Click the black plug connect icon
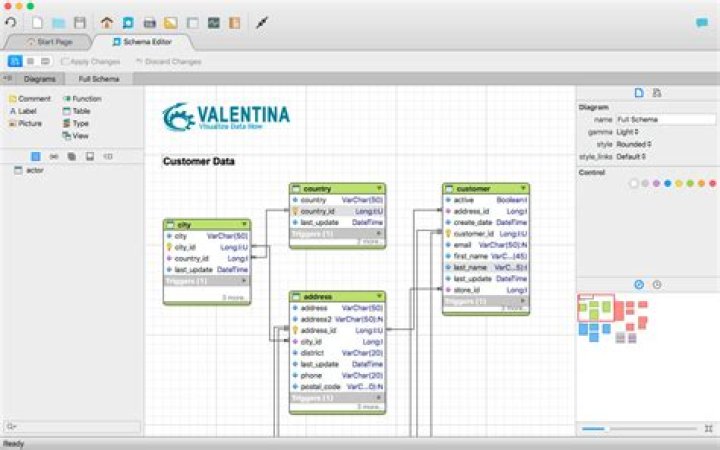The image size is (720, 450). 262,22
